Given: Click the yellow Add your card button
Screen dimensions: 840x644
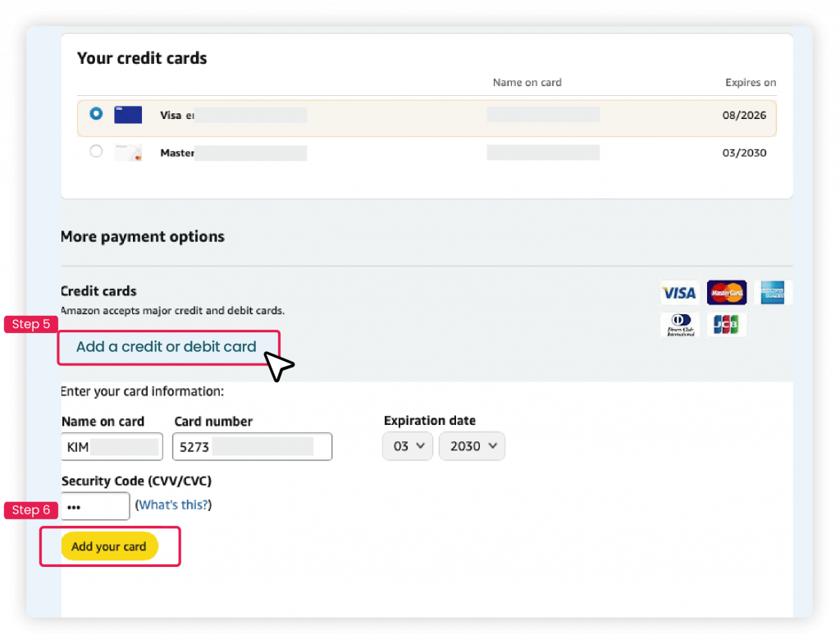Looking at the screenshot, I should [x=109, y=546].
